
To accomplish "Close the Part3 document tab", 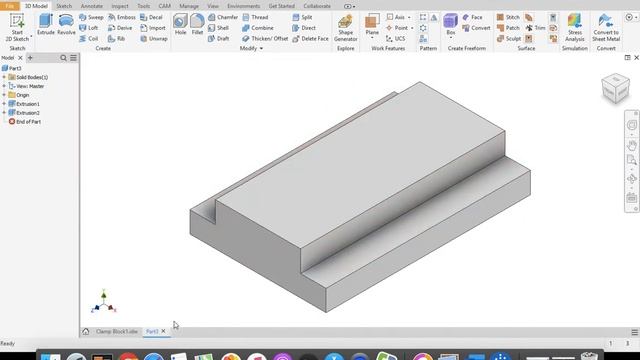I will pyautogui.click(x=163, y=331).
